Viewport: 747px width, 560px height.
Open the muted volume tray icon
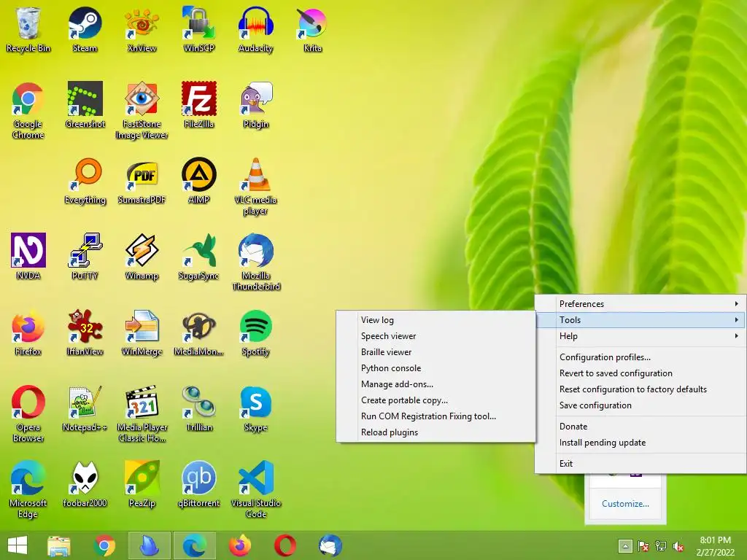click(x=678, y=546)
